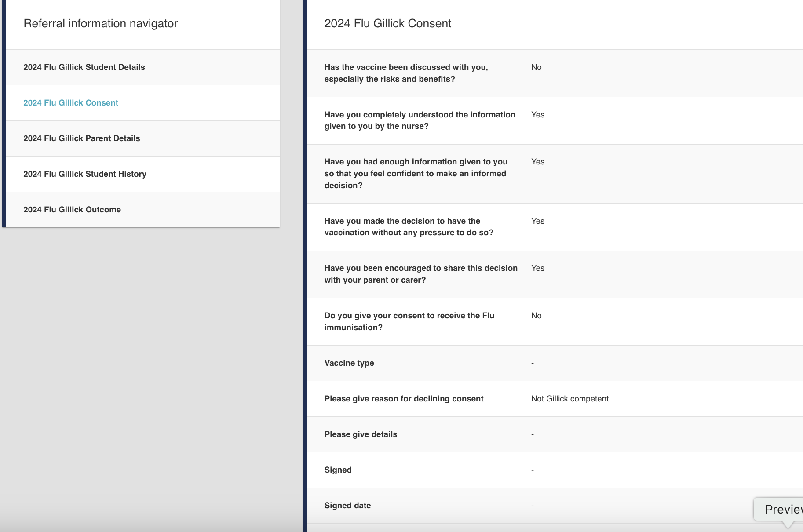
Task: Select the 'Not Gillick competent' reason text
Action: point(569,399)
